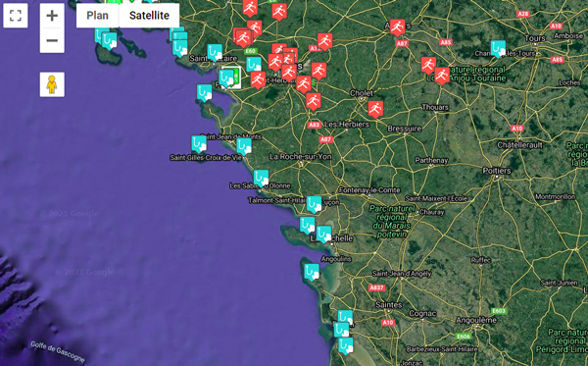
Task: Open the teal marker on Île d'Oléron
Action: [x=312, y=272]
